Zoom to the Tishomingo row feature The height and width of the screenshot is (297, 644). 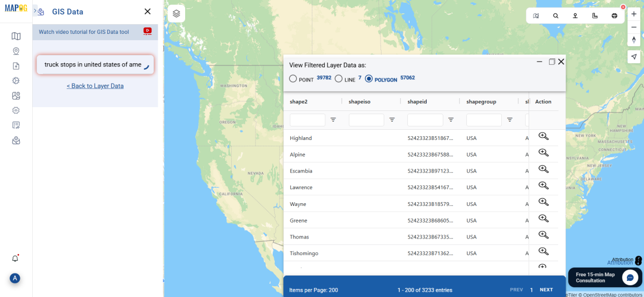click(543, 251)
